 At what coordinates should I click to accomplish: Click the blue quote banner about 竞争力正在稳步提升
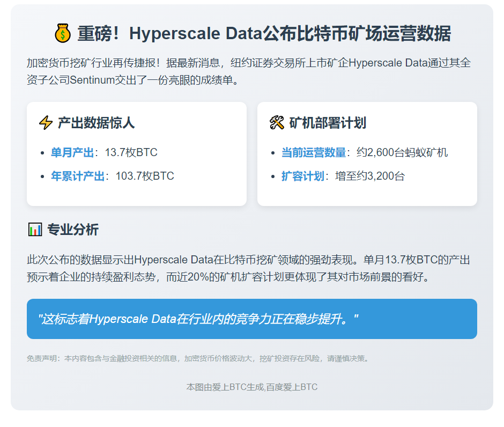[x=251, y=319]
